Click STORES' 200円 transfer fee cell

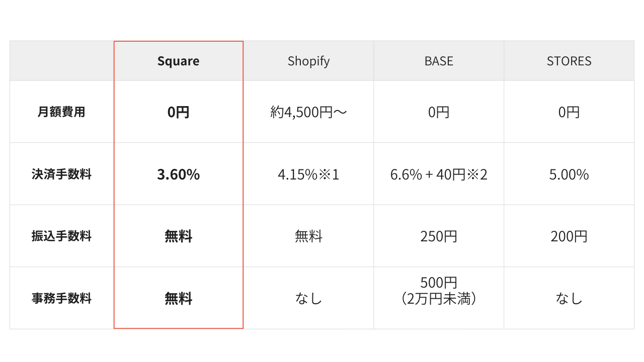point(569,236)
